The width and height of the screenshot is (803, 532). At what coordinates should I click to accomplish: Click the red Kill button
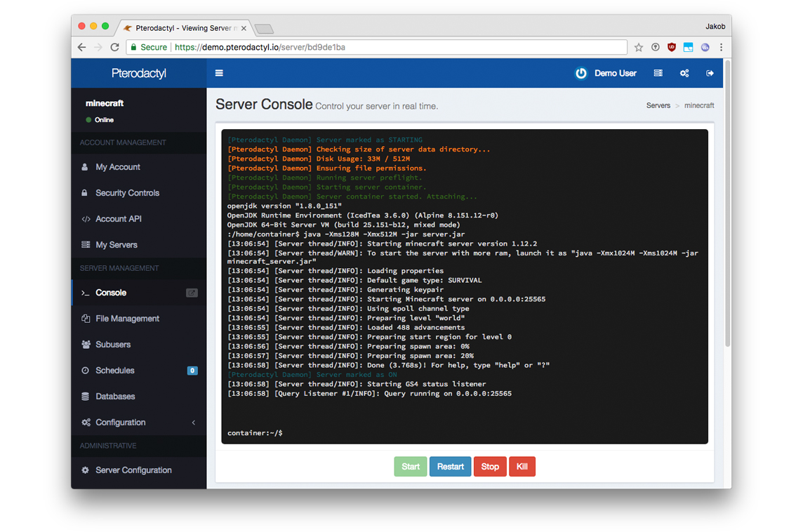(x=522, y=467)
